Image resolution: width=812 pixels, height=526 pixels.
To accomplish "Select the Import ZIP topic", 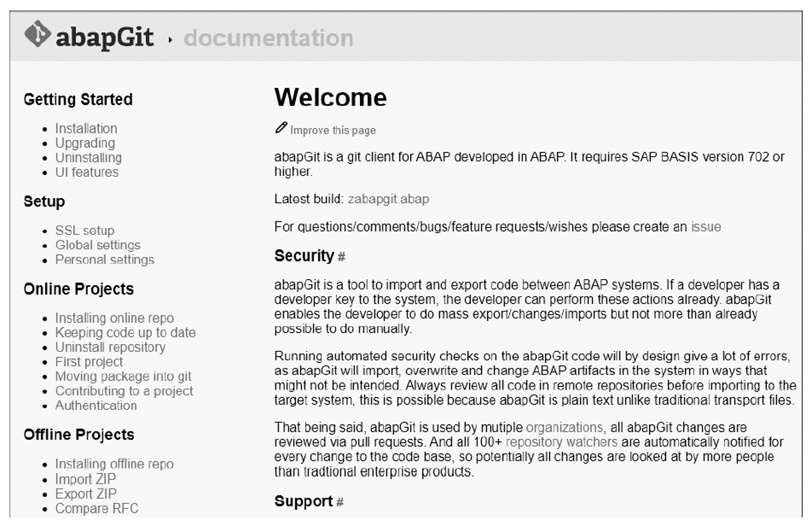I will point(85,479).
